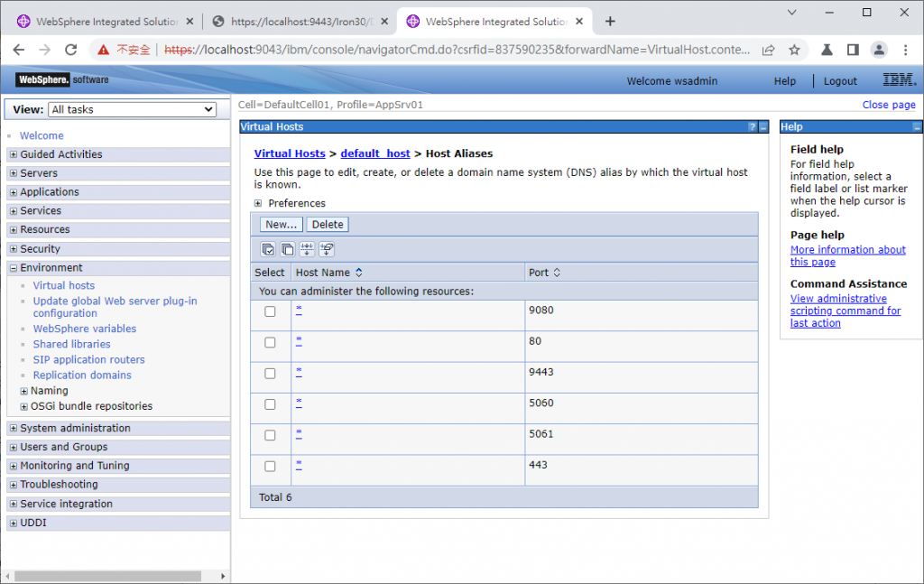Tick the checkbox for port 5061

tap(270, 435)
